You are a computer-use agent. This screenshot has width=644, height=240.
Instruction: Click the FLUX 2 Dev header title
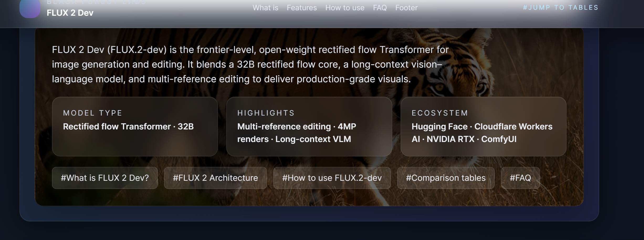pos(70,12)
